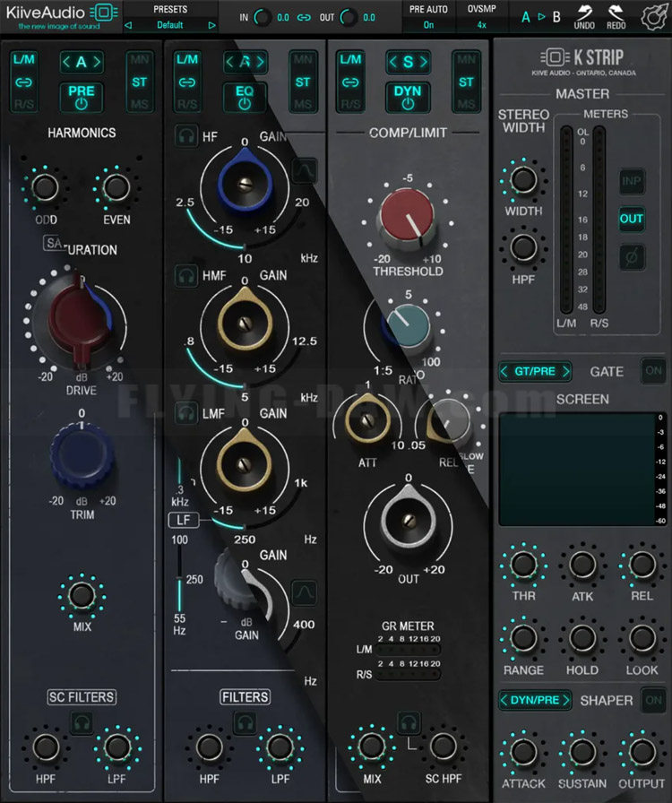Toggle the LF band bell shape icon
Screen dimensions: 672x803
tap(305, 592)
